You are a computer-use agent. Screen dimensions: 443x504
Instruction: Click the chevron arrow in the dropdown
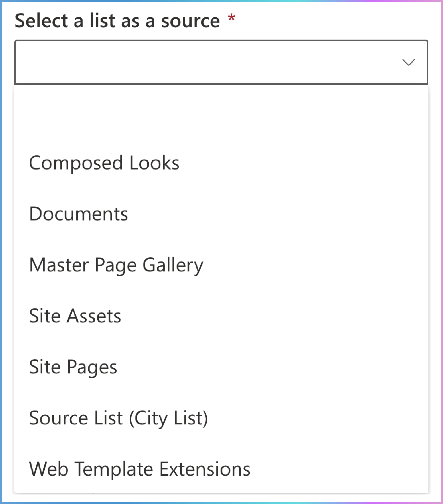[x=408, y=62]
